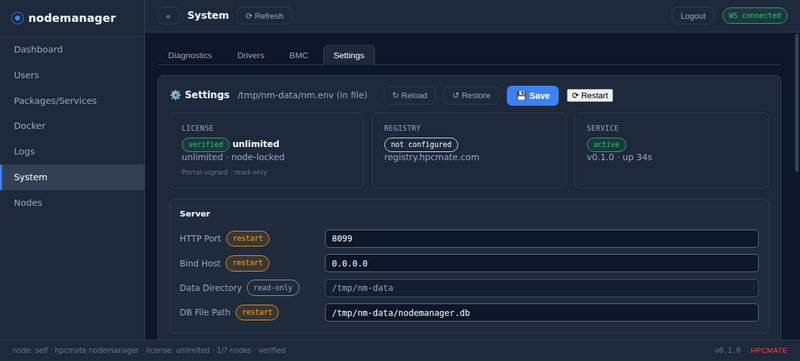Screen dimensions: 800x361
Task: Click into the Bind Host field
Action: point(541,263)
